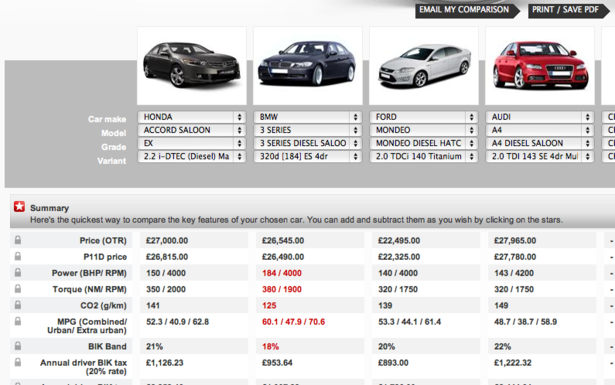The width and height of the screenshot is (615, 385).
Task: Click the lock icon beside MPG row
Action: (x=18, y=321)
